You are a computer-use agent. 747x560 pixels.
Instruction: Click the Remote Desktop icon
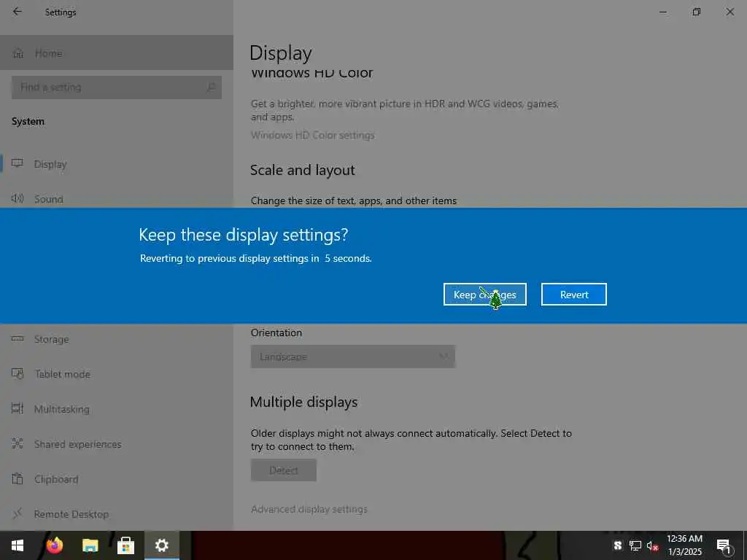click(18, 513)
